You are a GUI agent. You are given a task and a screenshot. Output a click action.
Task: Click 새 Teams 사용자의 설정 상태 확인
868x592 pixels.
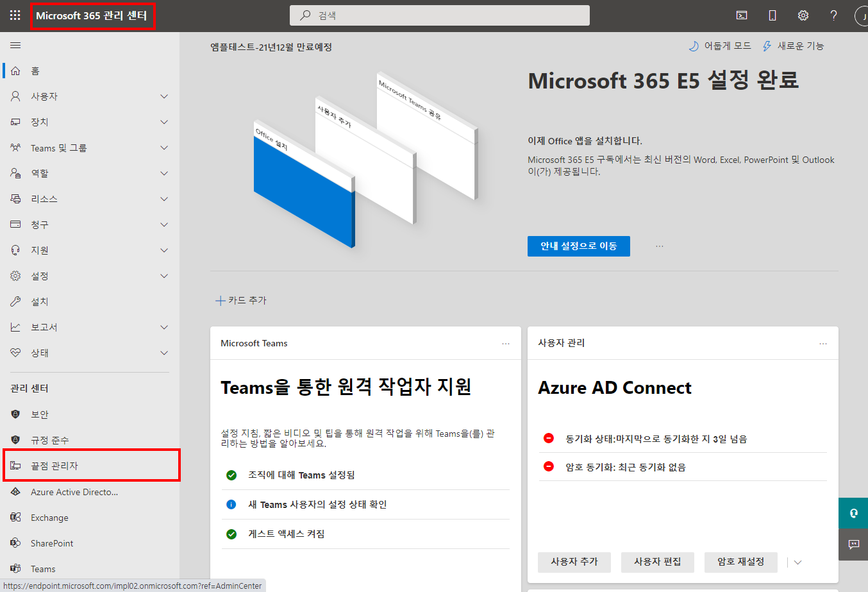click(x=317, y=505)
